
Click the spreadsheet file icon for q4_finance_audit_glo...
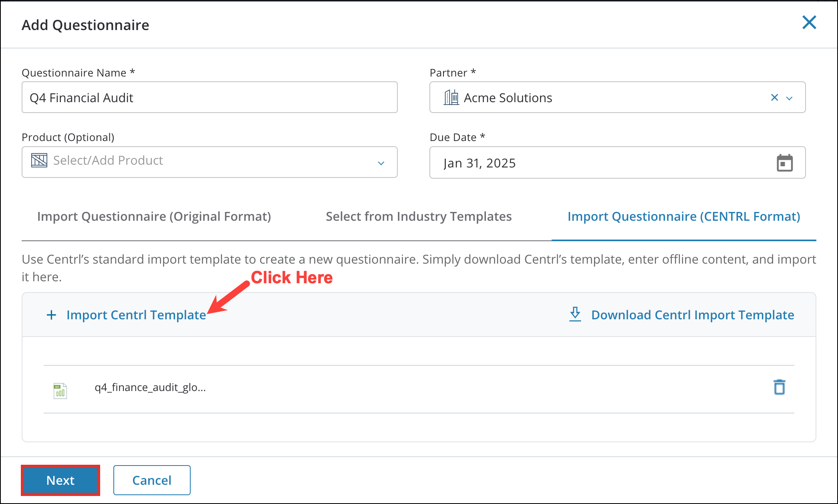[60, 388]
